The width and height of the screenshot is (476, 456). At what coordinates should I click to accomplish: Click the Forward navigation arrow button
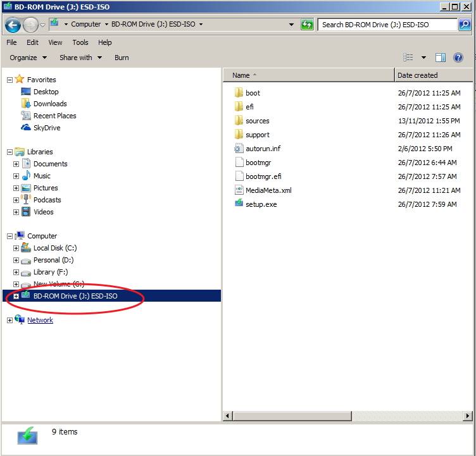point(30,25)
